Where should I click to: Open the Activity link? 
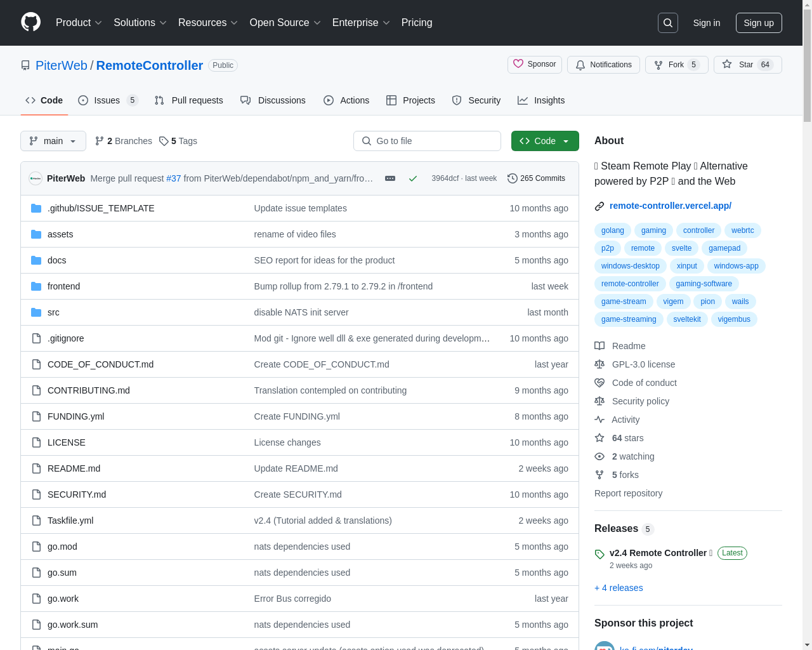pyautogui.click(x=617, y=420)
